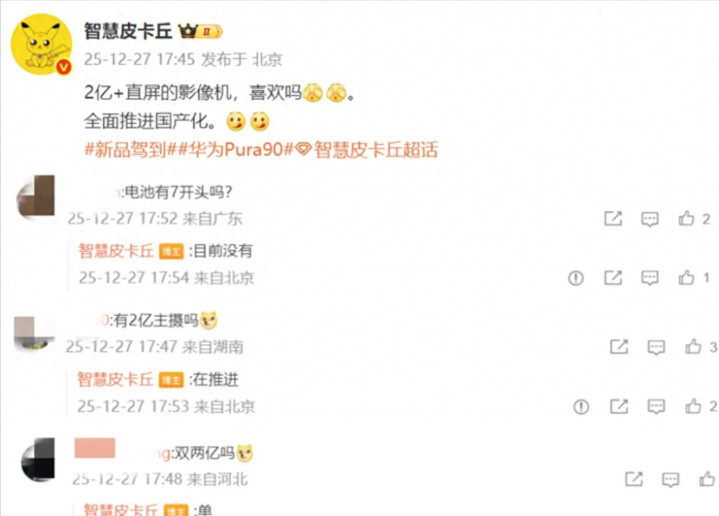Screen dimensions: 719x516
Task: Open comment box for reply 在推进
Action: (656, 407)
